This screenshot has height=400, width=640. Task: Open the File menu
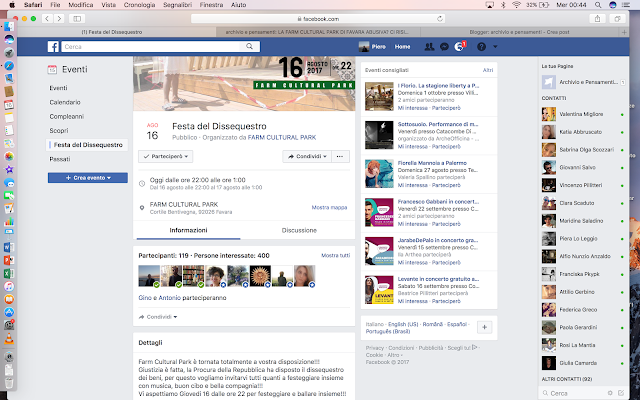(55, 5)
